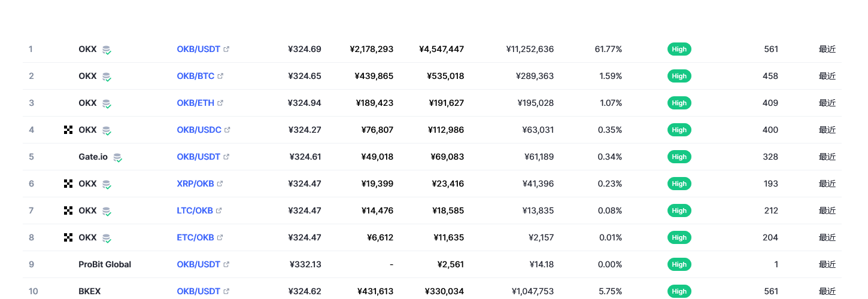Click the OKX logo icon in row 8

[68, 237]
